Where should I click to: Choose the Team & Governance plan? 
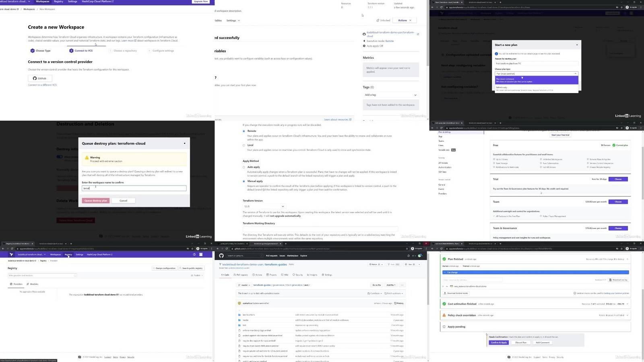click(x=618, y=228)
